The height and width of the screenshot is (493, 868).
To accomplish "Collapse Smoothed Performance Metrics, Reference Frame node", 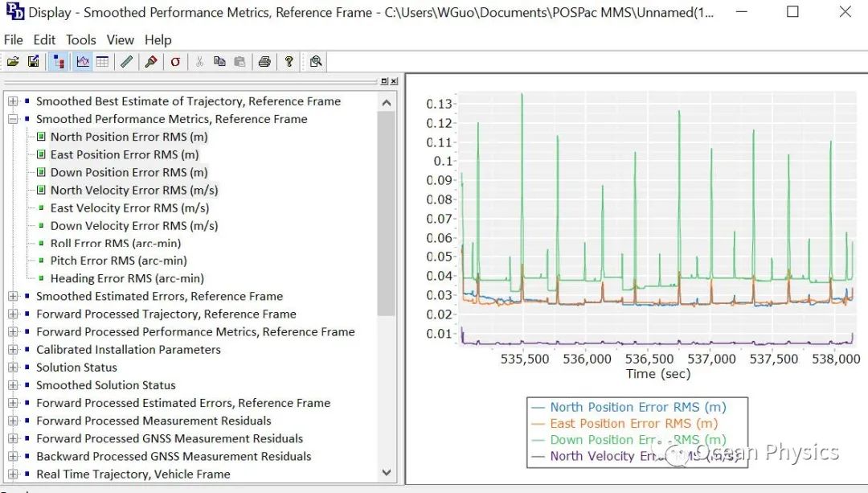I will [13, 119].
